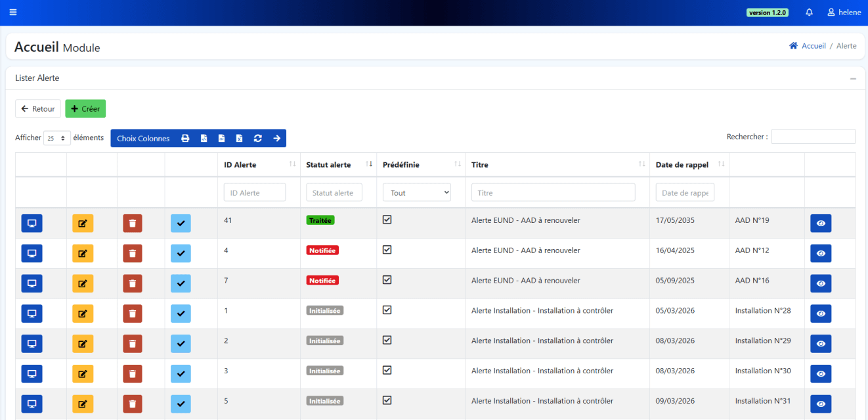Viewport: 868px width, 420px height.
Task: Collapse the Lister Alerte panel
Action: (853, 79)
